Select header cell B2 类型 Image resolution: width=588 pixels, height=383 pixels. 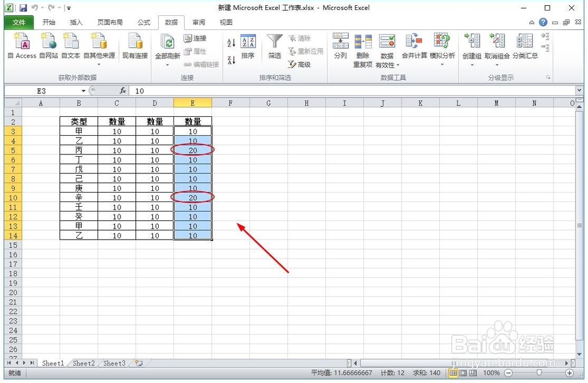pos(79,122)
